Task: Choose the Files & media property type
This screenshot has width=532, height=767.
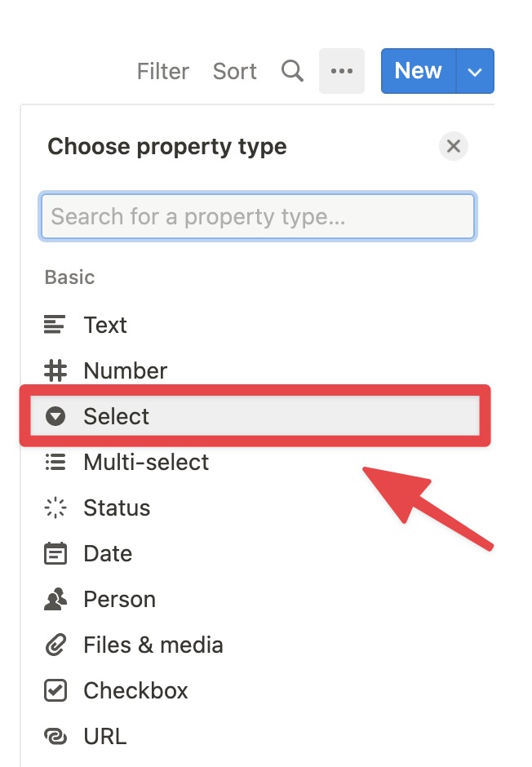Action: tap(255, 645)
